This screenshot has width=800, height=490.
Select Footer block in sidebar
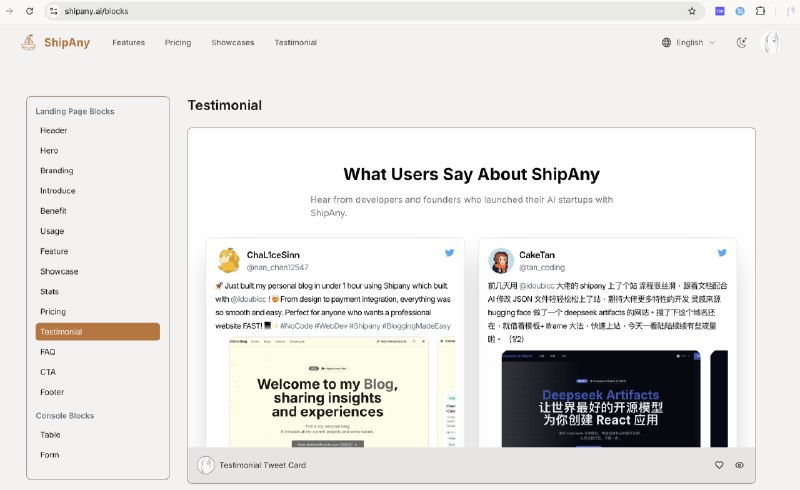[x=97, y=392]
